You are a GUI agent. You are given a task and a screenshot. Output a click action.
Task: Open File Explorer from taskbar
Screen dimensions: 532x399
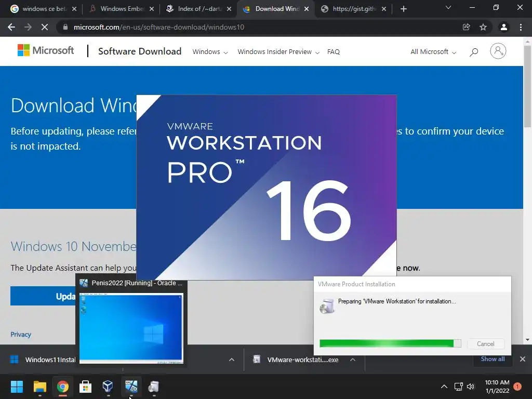(x=39, y=387)
